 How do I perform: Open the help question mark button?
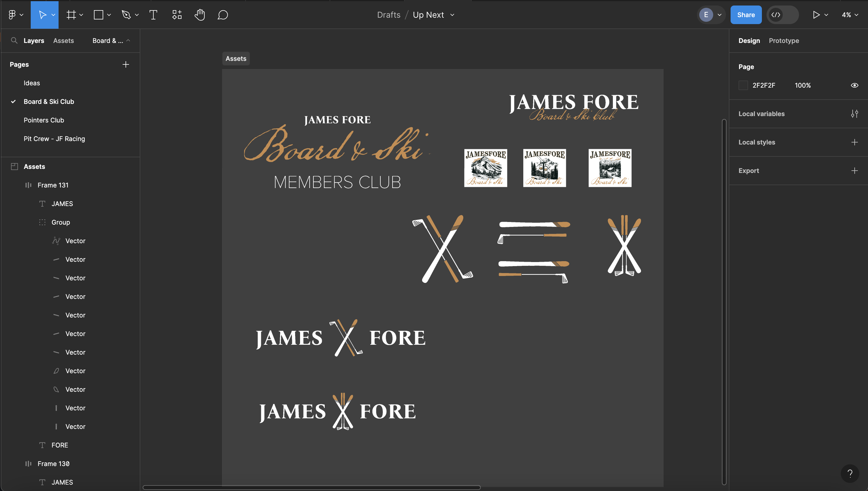[850, 474]
